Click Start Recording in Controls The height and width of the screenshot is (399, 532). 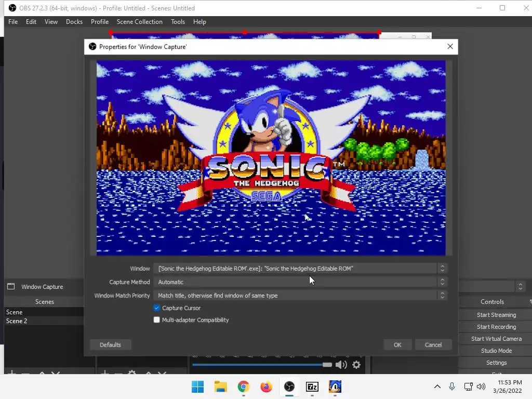(496, 327)
